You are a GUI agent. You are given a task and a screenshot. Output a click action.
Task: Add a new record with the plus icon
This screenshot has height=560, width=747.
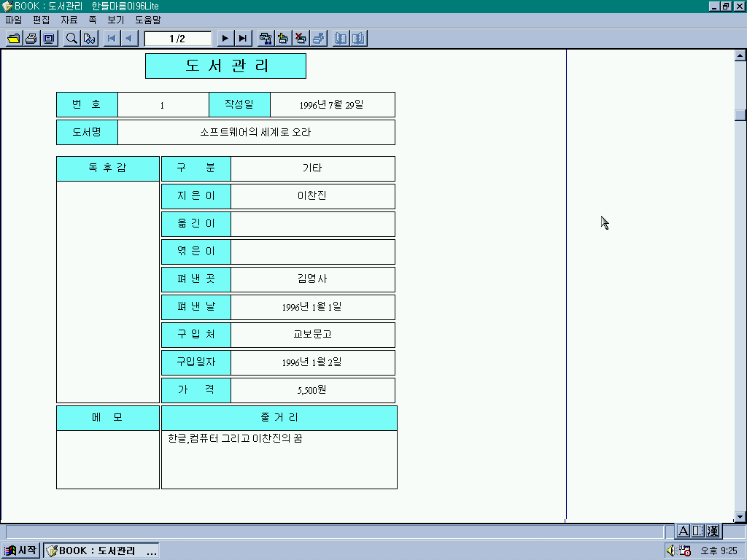(283, 39)
